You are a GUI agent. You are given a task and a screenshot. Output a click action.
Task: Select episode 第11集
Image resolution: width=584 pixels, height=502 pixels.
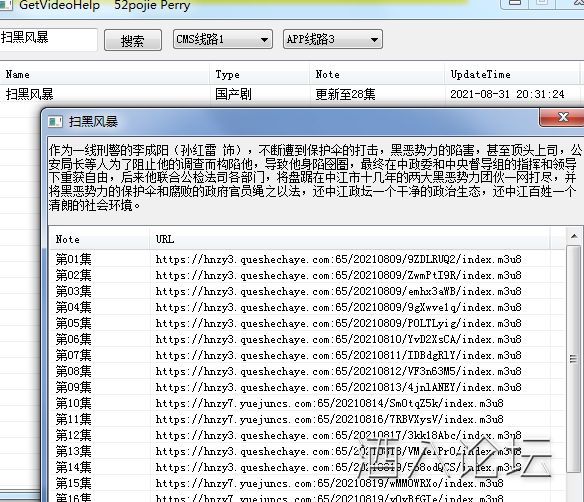click(x=74, y=419)
